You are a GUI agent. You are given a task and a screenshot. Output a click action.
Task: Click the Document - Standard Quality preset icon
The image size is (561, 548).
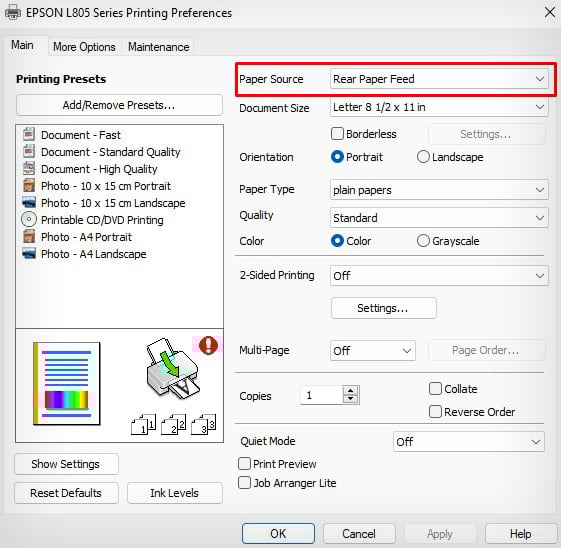[x=29, y=151]
